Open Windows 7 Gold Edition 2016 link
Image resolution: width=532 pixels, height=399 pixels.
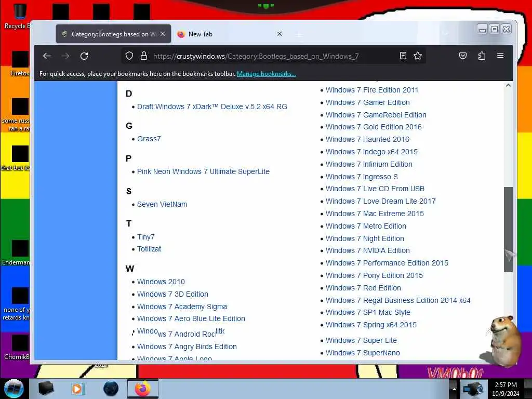click(x=374, y=127)
